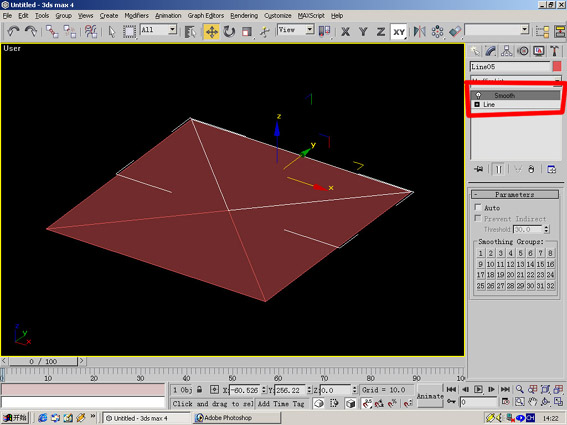
Task: Open the Rendering menu
Action: point(244,16)
